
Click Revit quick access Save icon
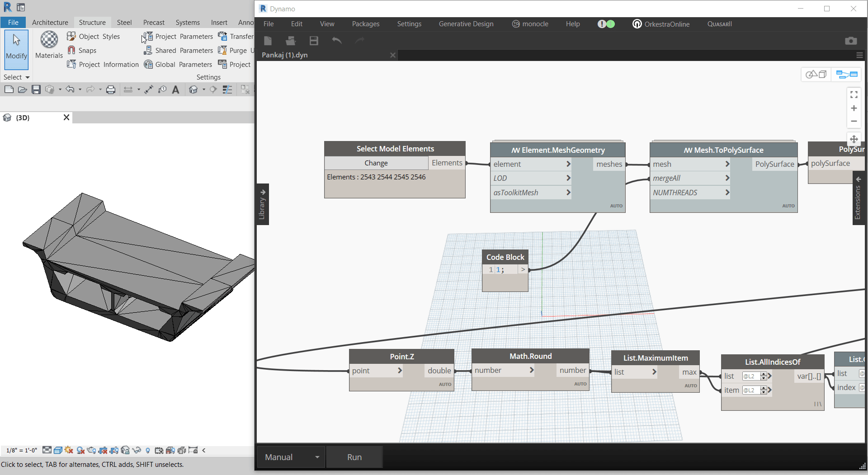pyautogui.click(x=36, y=89)
